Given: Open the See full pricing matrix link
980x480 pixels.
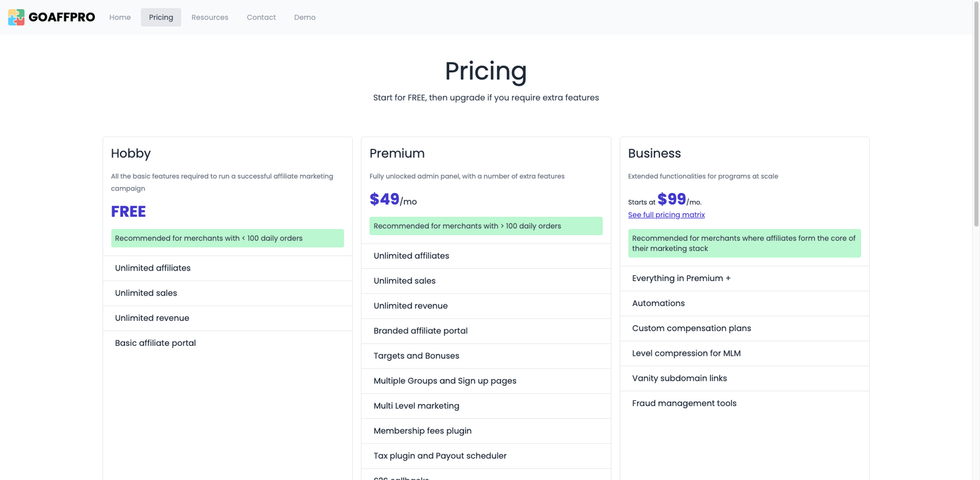Looking at the screenshot, I should pyautogui.click(x=666, y=215).
